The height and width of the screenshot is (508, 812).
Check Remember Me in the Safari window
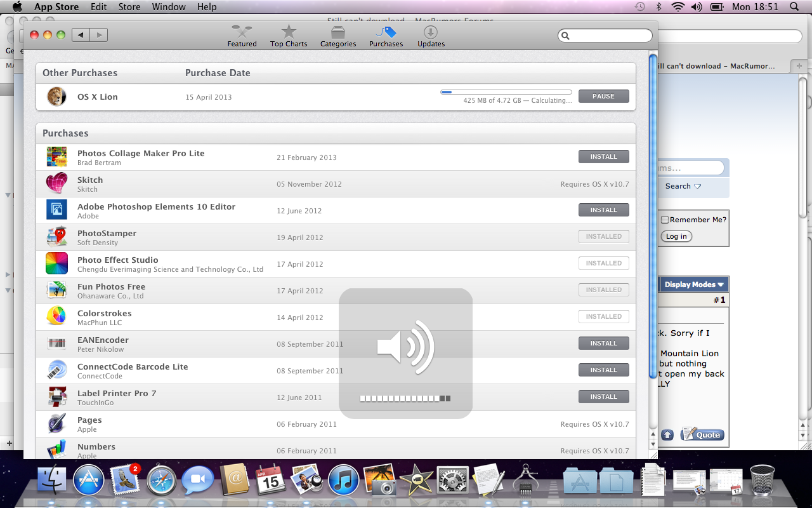665,220
